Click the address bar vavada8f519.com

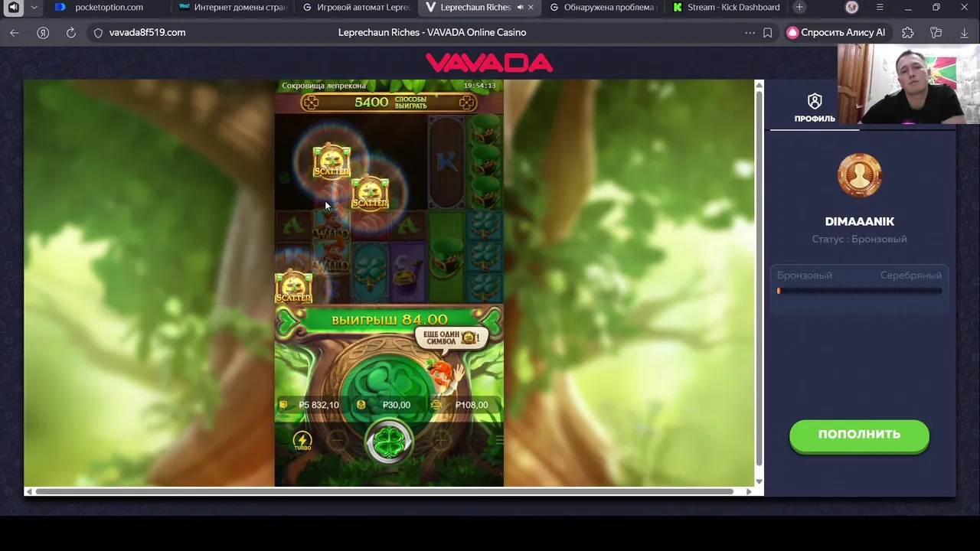pos(147,33)
